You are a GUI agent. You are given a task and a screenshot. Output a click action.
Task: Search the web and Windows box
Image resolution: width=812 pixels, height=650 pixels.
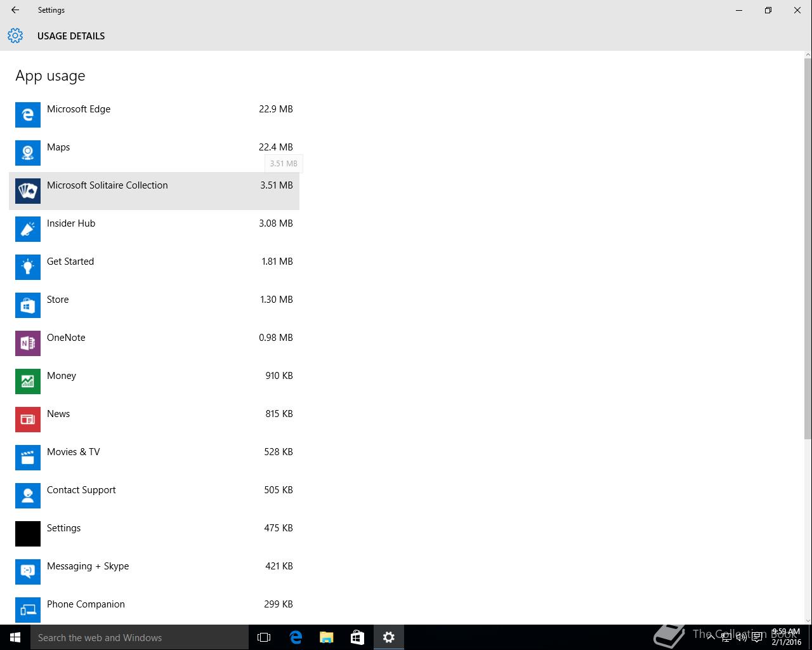click(x=140, y=637)
